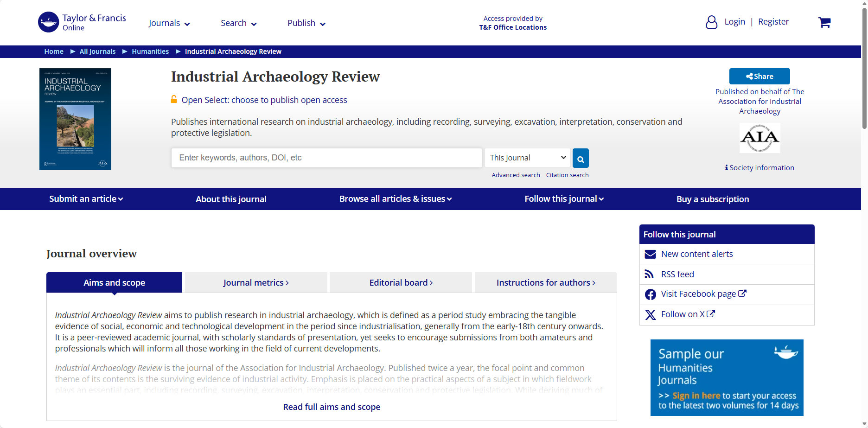
Task: Click the New content alerts envelope icon
Action: pos(651,254)
